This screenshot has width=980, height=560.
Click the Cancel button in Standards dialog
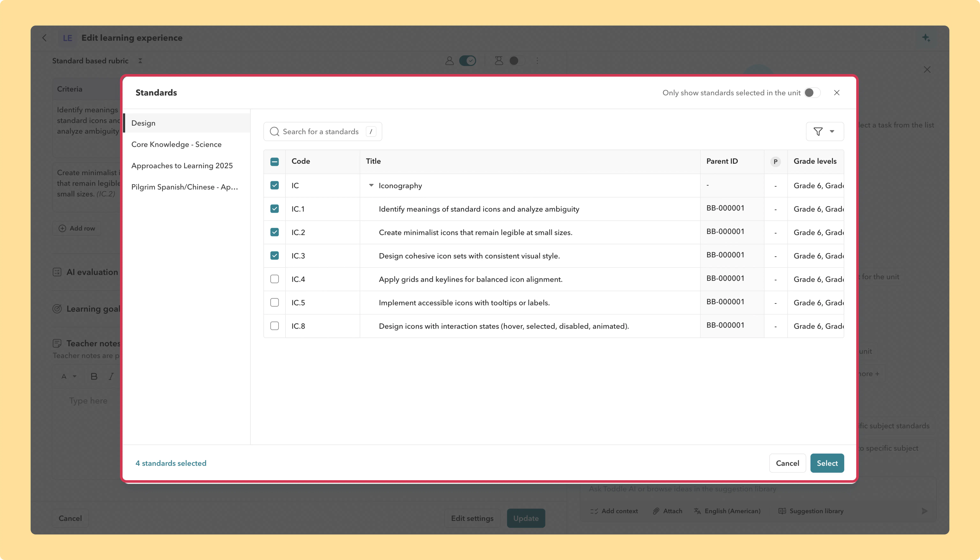coord(787,463)
